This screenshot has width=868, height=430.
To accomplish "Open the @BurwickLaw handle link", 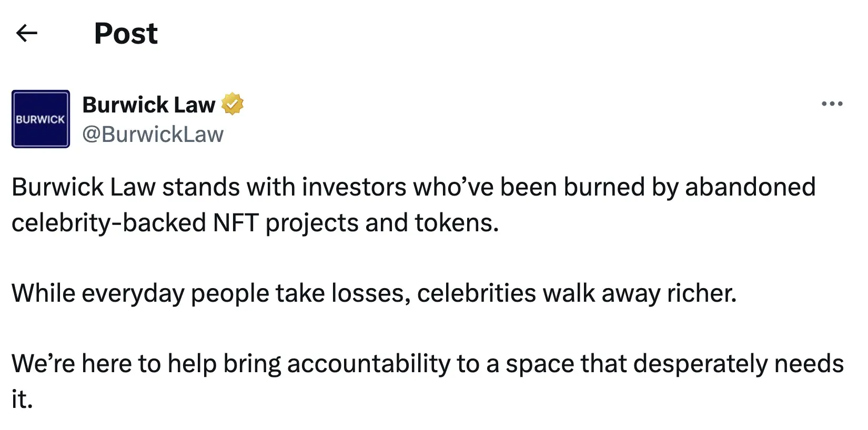I will (153, 135).
